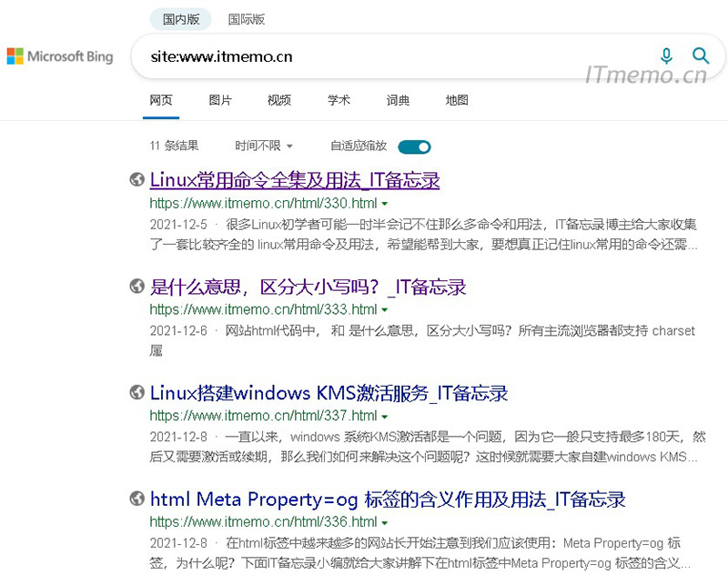This screenshot has width=728, height=585.
Task: Switch to the 图片 search tab
Action: pyautogui.click(x=219, y=100)
